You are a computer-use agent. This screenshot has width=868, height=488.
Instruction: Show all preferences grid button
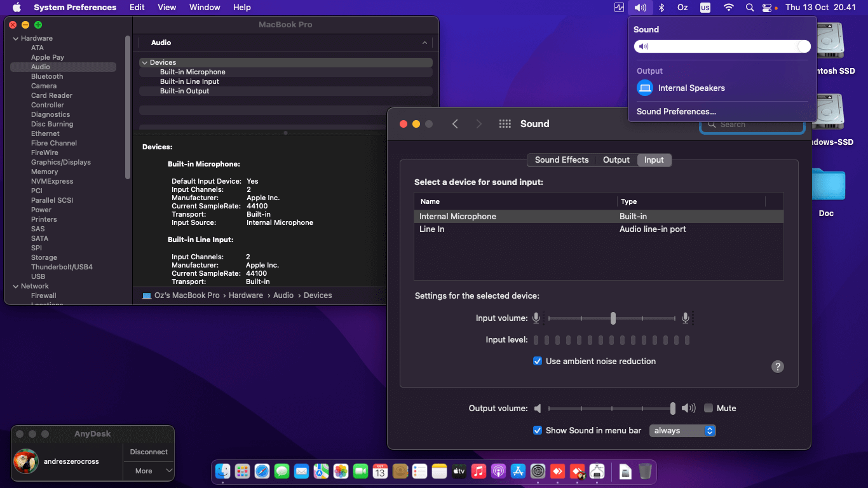click(x=505, y=124)
